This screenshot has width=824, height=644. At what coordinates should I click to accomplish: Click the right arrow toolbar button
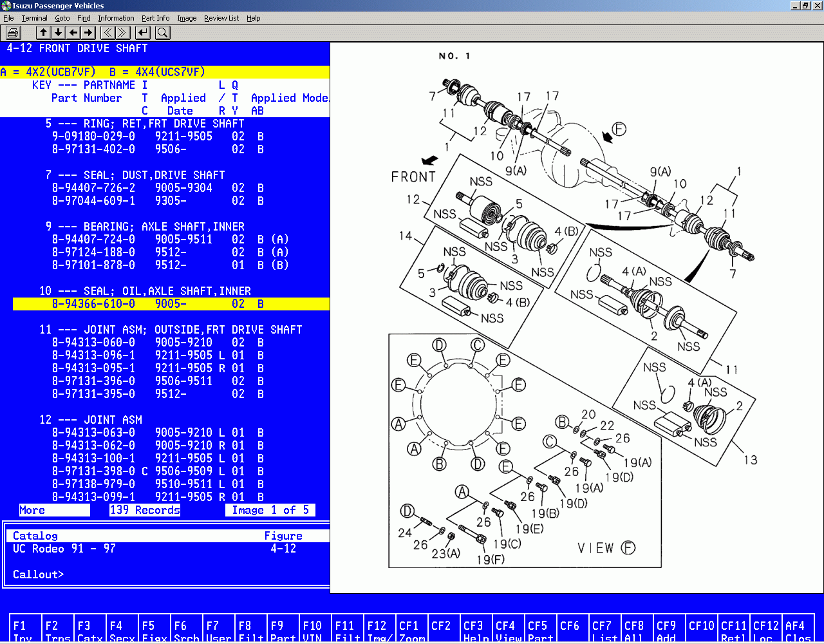point(88,32)
